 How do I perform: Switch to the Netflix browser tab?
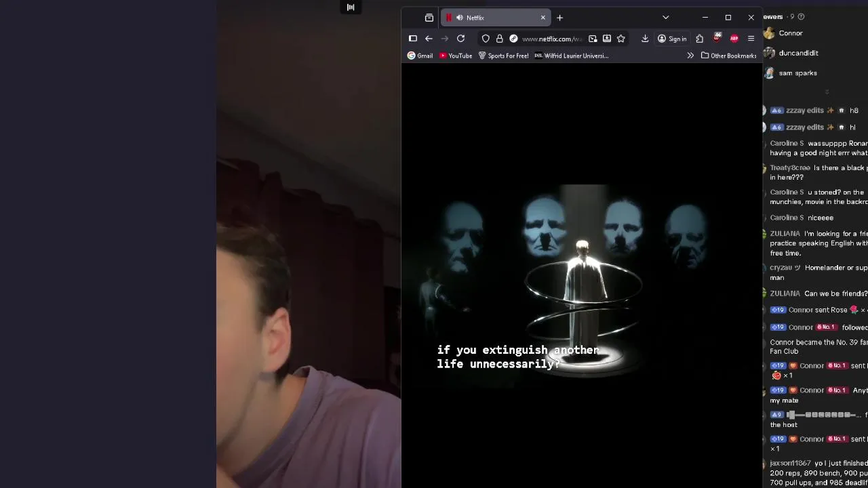[495, 18]
